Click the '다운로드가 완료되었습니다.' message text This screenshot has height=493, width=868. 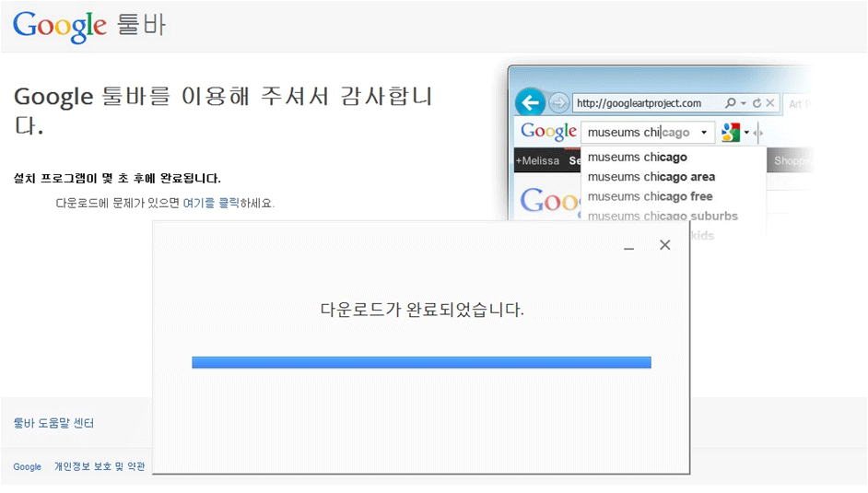point(422,310)
